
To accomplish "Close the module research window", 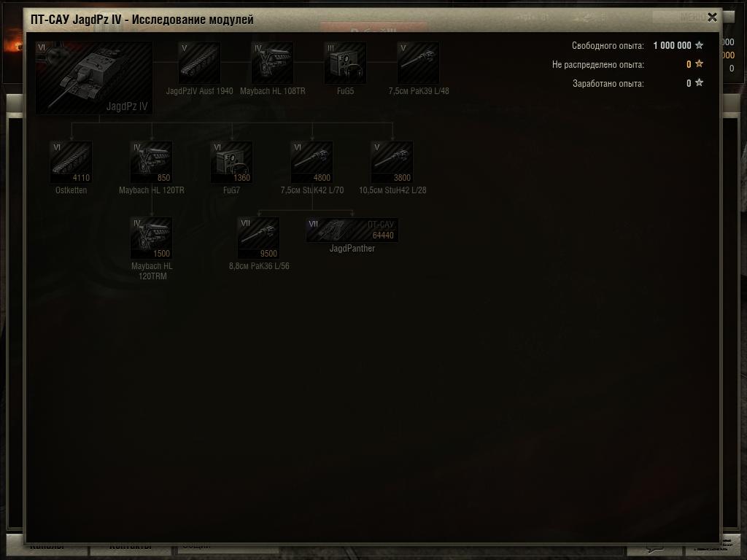I will [x=712, y=17].
